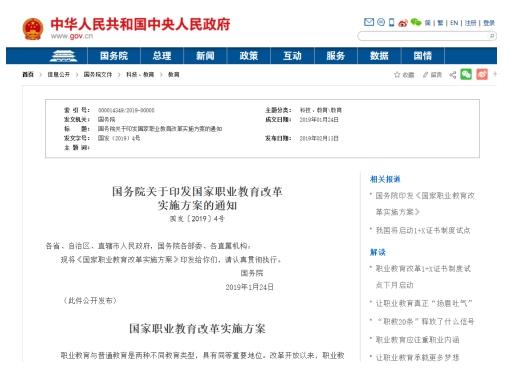This screenshot has width=512, height=379.
Task: Click the index number 000014349/2019-00005
Action: click(126, 110)
